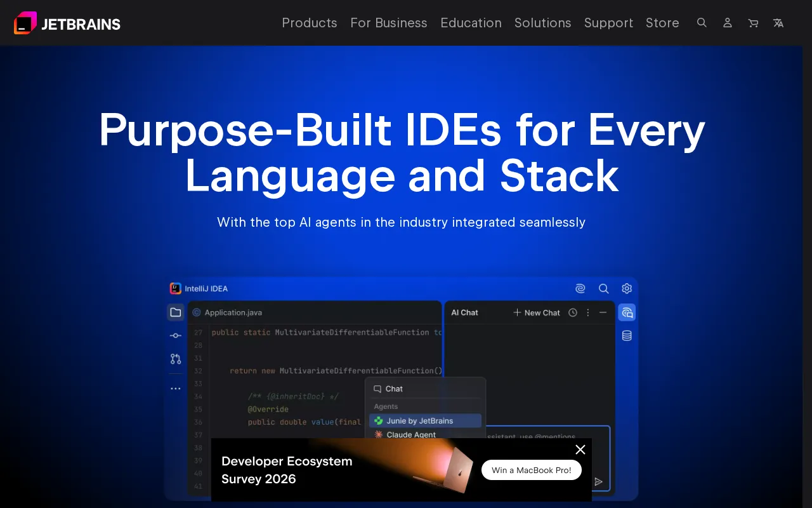Minimize the AI Chat panel
The image size is (812, 508).
[603, 312]
